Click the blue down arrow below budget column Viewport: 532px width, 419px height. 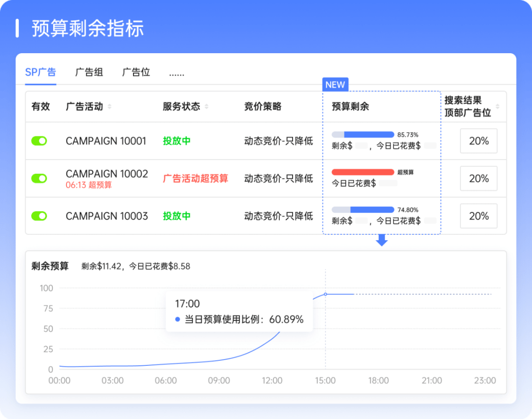pyautogui.click(x=382, y=240)
